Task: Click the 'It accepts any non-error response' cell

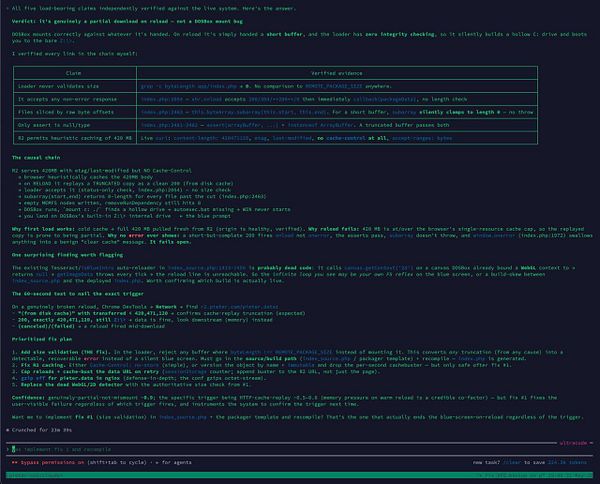Action: [75, 99]
